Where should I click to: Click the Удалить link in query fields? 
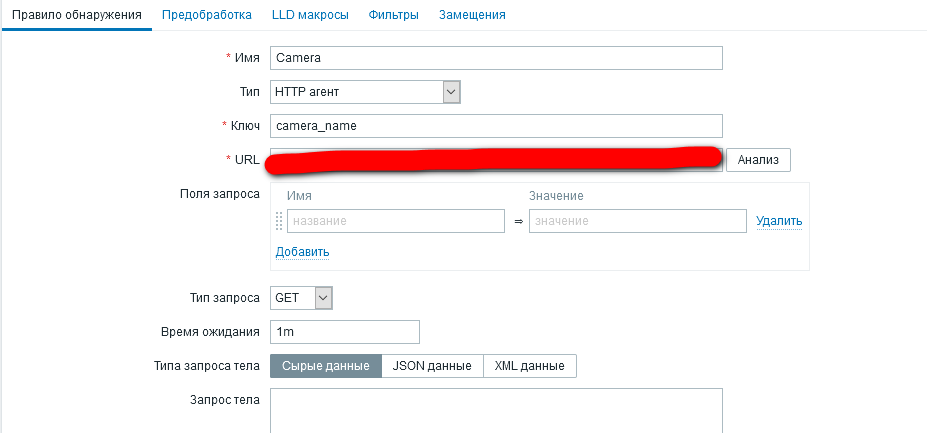pyautogui.click(x=779, y=221)
